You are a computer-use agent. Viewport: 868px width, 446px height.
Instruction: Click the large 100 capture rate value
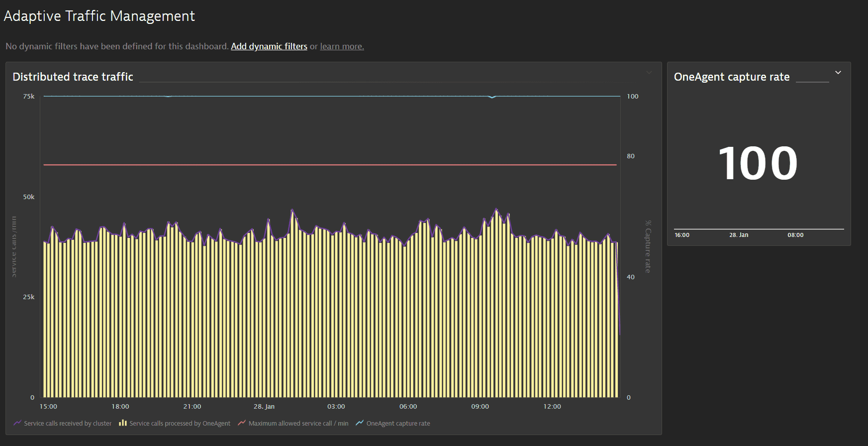pyautogui.click(x=758, y=163)
